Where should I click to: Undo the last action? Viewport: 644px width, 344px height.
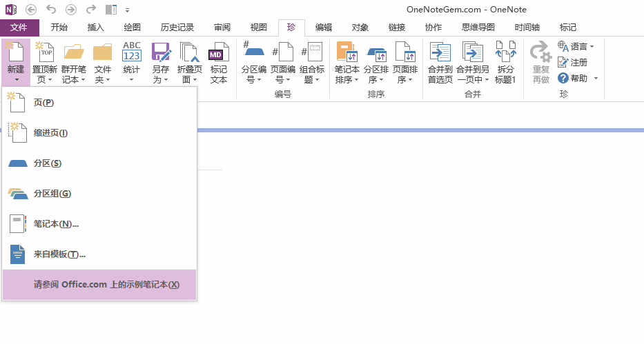coord(51,9)
